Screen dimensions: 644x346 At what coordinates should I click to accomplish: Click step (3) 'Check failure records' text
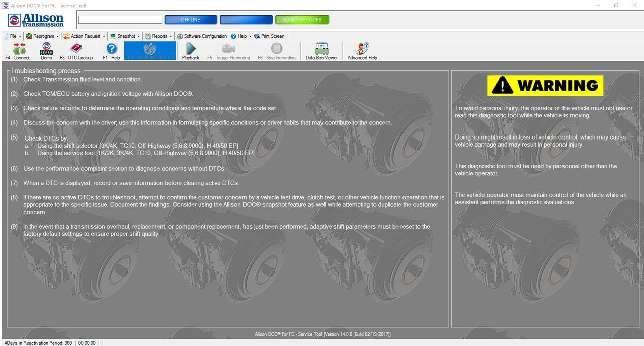click(x=150, y=108)
